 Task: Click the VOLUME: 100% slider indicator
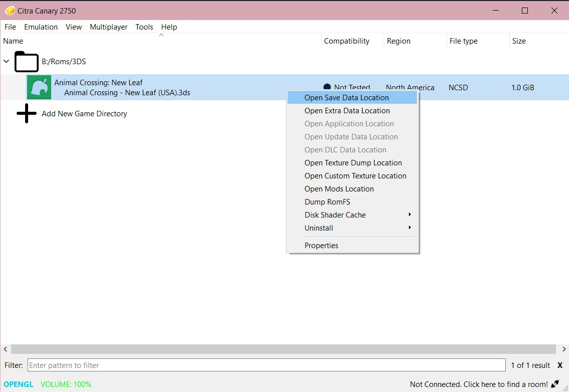click(66, 384)
